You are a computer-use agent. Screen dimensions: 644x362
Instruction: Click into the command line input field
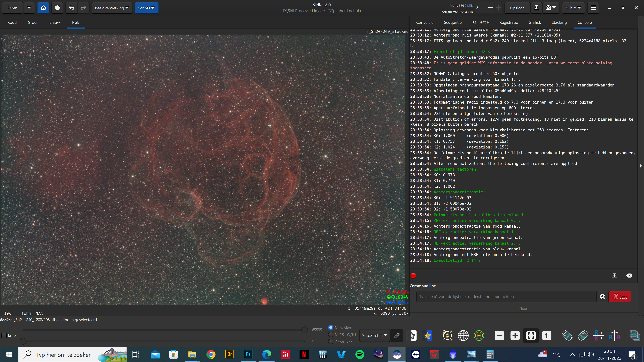point(506,296)
